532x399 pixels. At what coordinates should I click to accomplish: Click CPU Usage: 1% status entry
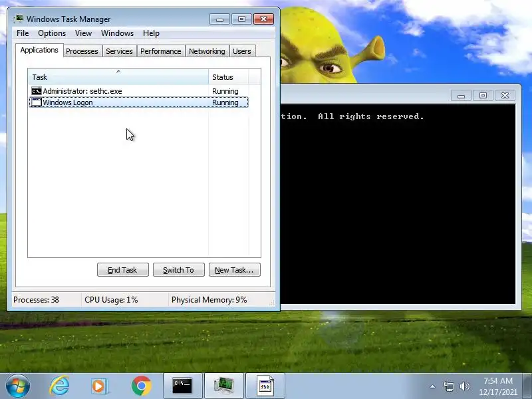pyautogui.click(x=111, y=300)
